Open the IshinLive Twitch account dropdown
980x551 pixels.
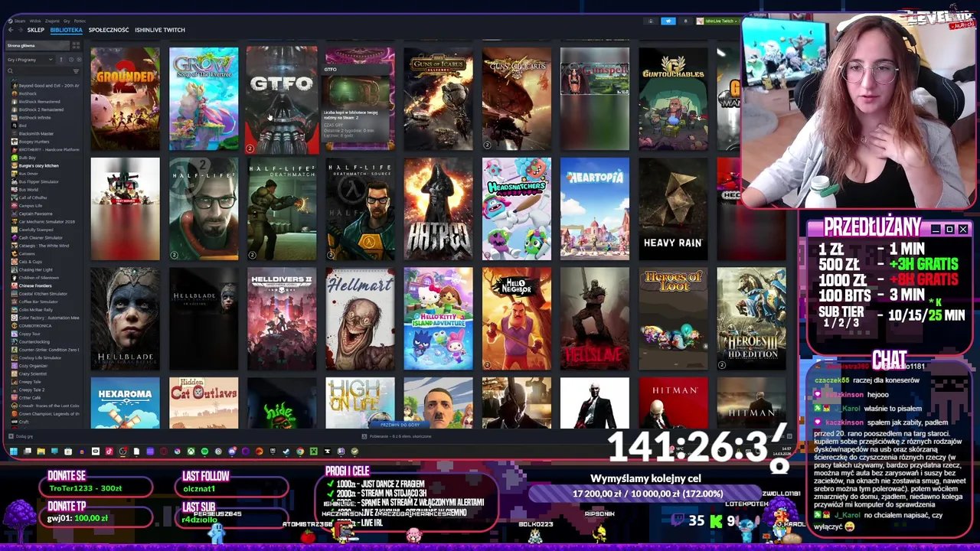pos(718,21)
